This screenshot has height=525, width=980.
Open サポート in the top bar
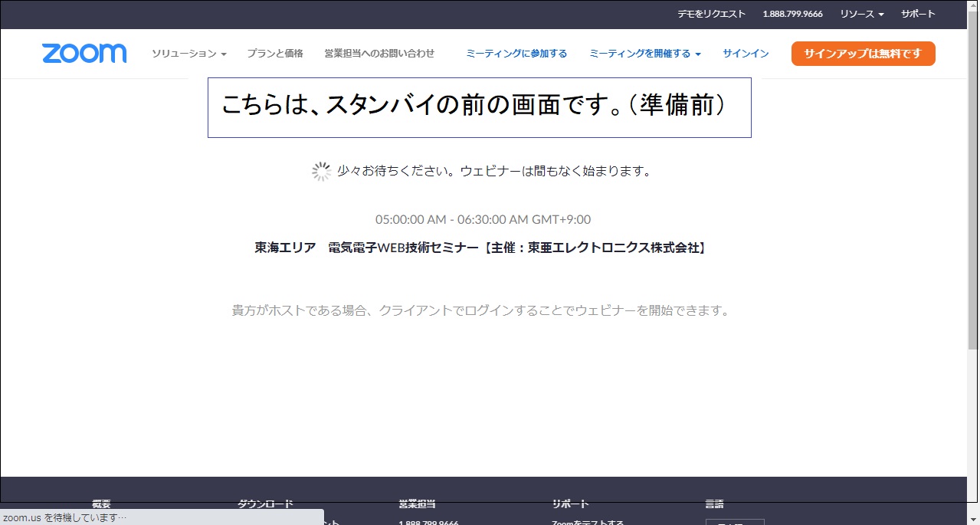click(918, 14)
